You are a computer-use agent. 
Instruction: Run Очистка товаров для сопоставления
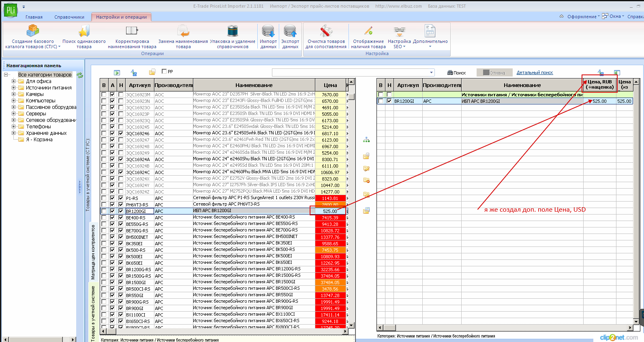(x=326, y=36)
